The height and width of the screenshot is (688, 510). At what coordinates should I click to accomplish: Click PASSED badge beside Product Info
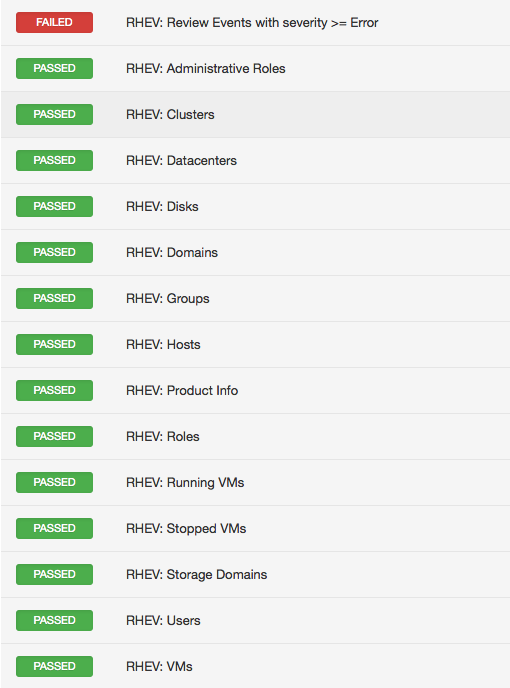[54, 391]
